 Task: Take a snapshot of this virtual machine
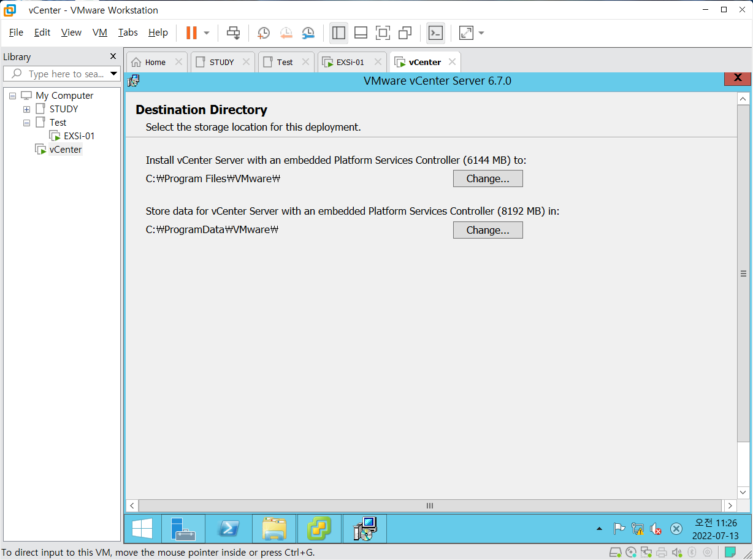pyautogui.click(x=263, y=33)
